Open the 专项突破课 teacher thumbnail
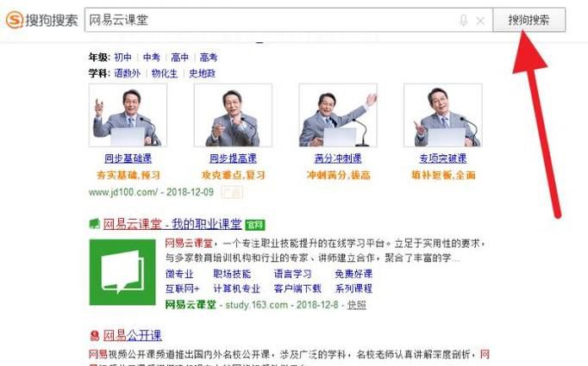This screenshot has height=366, width=588. click(x=443, y=115)
